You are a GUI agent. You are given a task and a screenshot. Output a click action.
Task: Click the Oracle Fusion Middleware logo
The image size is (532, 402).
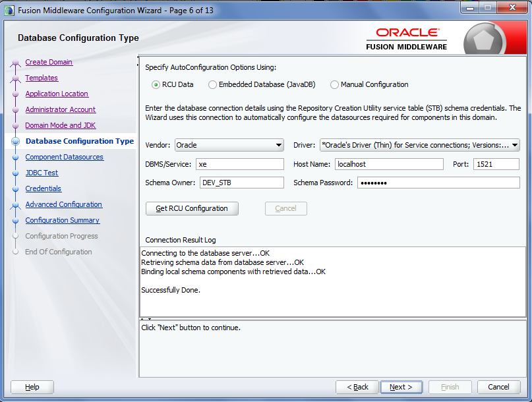tap(407, 40)
